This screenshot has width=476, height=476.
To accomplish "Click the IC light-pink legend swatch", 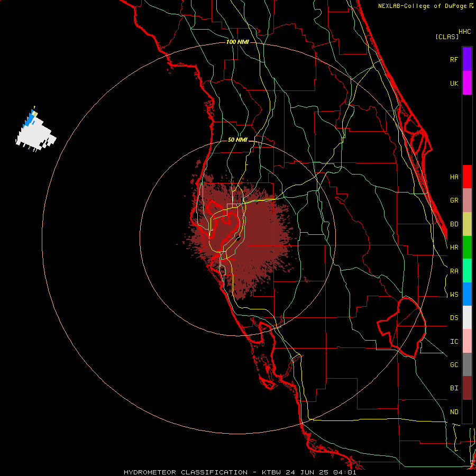I will coord(467,341).
